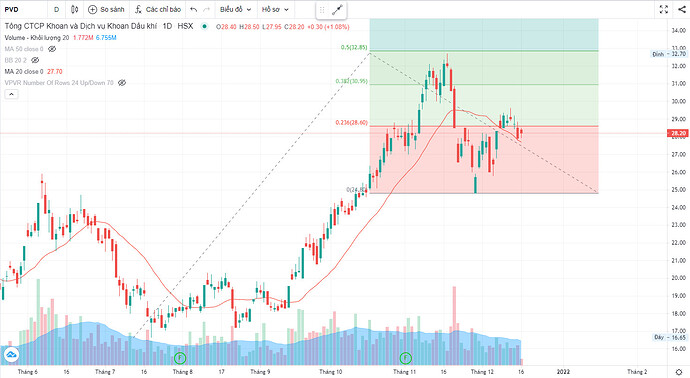Click the So sánh compare plus icon
The height and width of the screenshot is (378, 690).
[92, 9]
